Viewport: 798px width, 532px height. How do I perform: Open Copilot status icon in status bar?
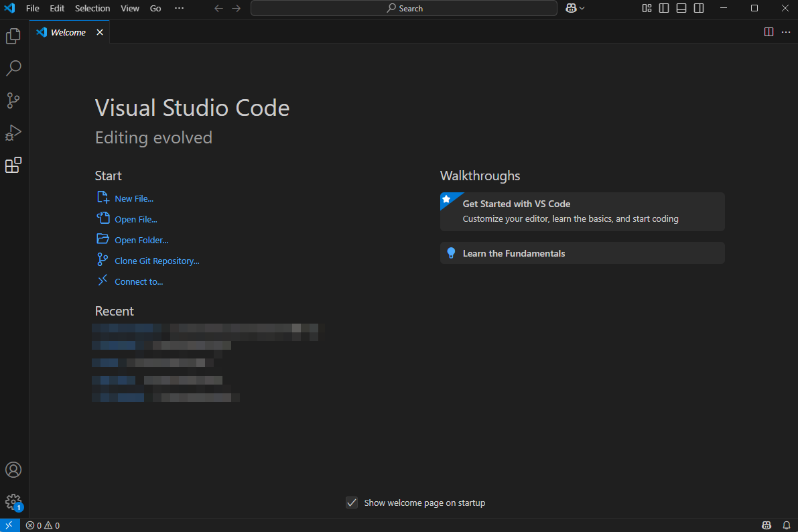coord(766,525)
